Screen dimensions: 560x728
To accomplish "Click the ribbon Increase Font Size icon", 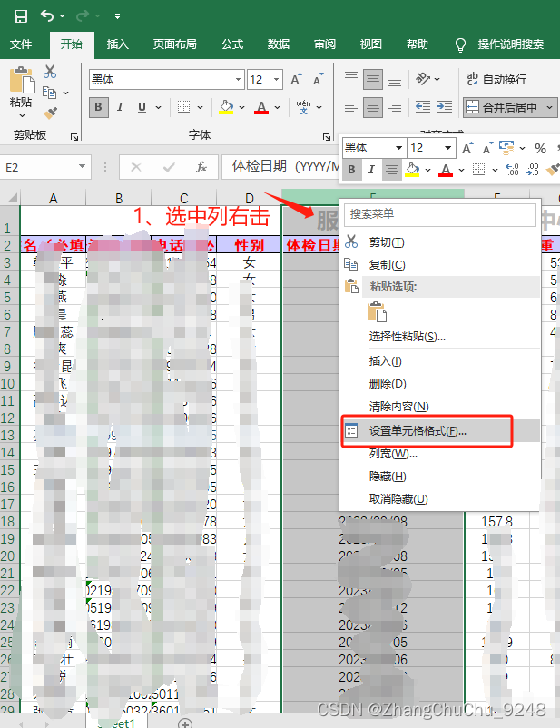I will click(x=296, y=79).
